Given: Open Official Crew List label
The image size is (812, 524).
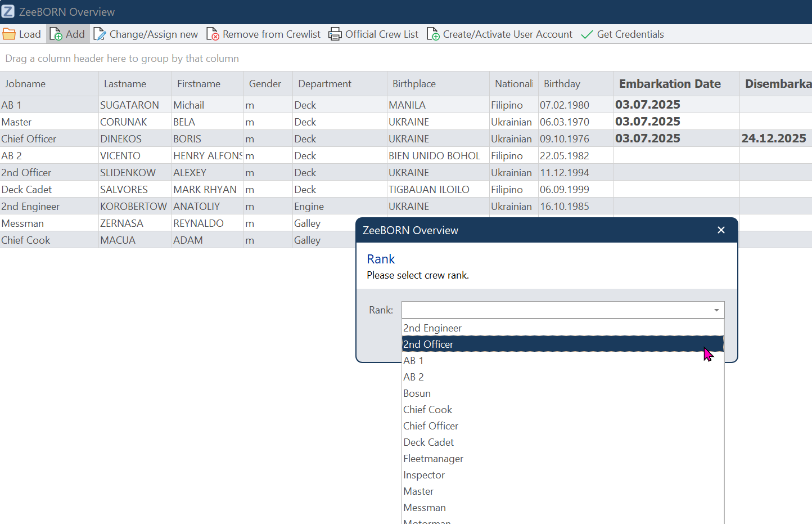Looking at the screenshot, I should (382, 34).
